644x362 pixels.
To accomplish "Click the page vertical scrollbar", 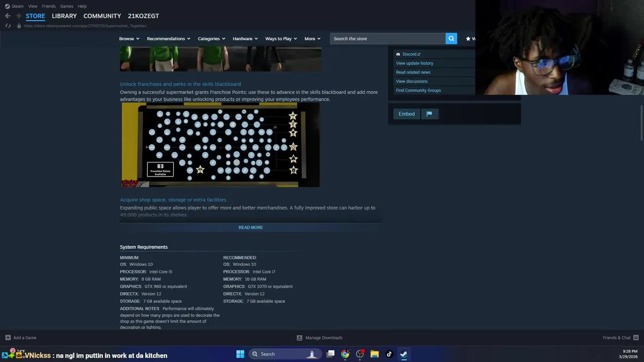I will (x=641, y=123).
